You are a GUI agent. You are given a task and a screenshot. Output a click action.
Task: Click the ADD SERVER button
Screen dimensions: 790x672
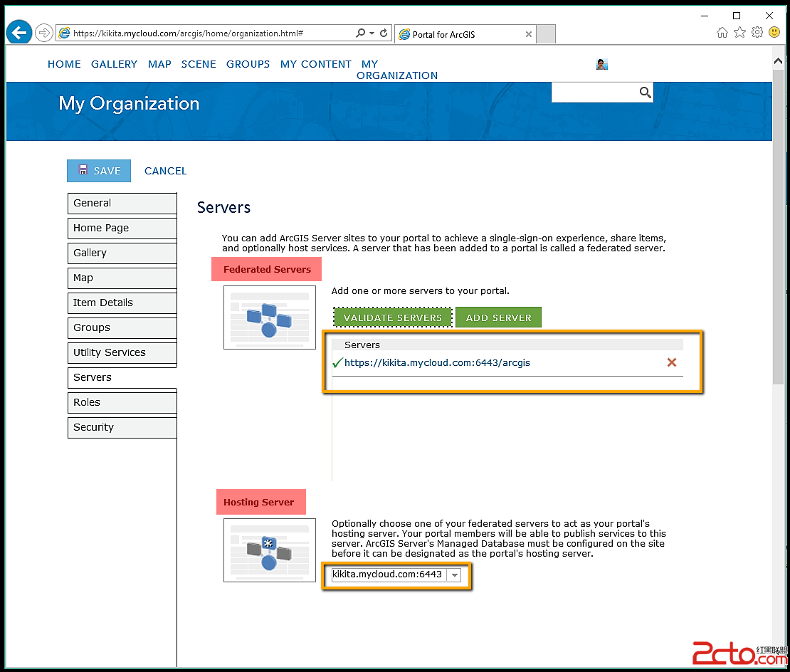(x=498, y=317)
